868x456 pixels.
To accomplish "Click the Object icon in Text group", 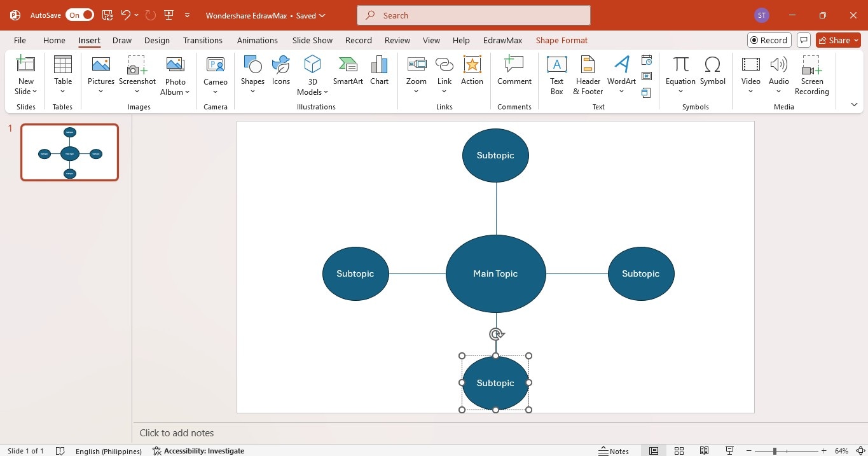I will pos(647,93).
